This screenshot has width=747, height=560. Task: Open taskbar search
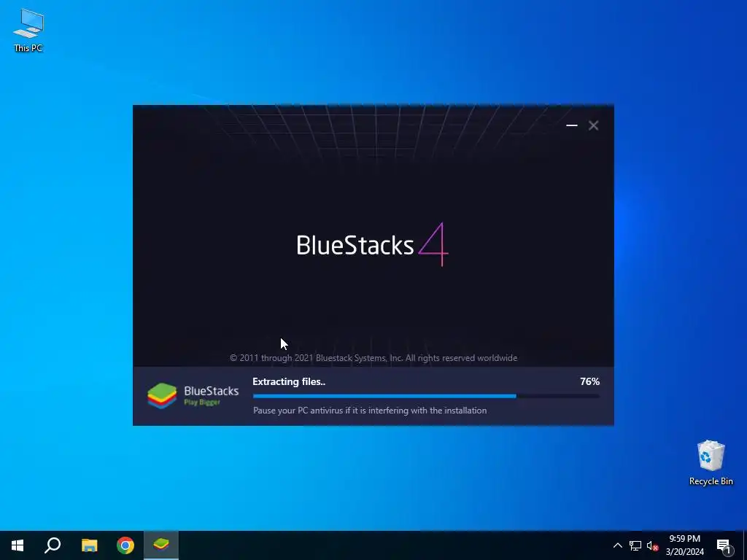tap(53, 545)
